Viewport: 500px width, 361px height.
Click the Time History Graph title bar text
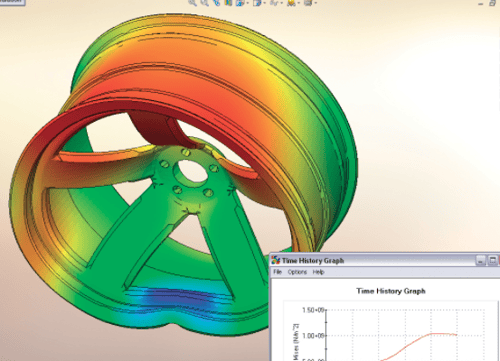click(x=313, y=261)
